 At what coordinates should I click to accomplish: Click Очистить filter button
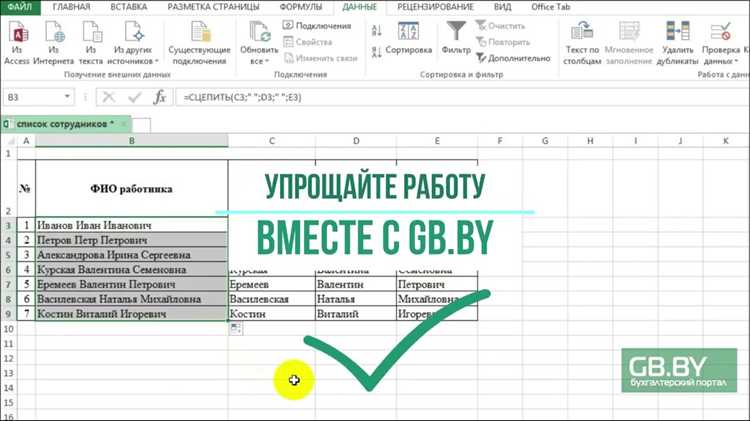[500, 26]
